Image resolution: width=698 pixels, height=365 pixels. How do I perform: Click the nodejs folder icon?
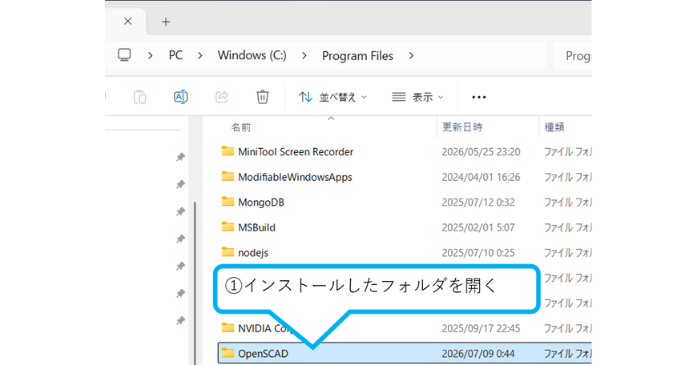[228, 252]
